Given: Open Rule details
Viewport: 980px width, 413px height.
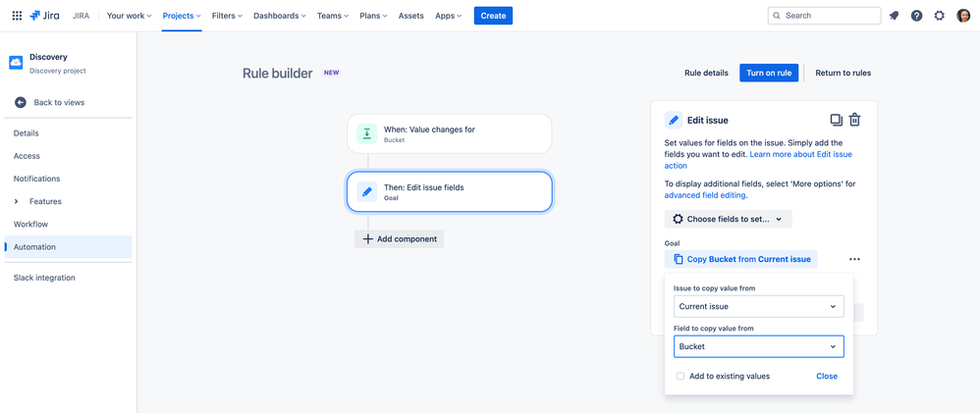Looking at the screenshot, I should pyautogui.click(x=706, y=73).
